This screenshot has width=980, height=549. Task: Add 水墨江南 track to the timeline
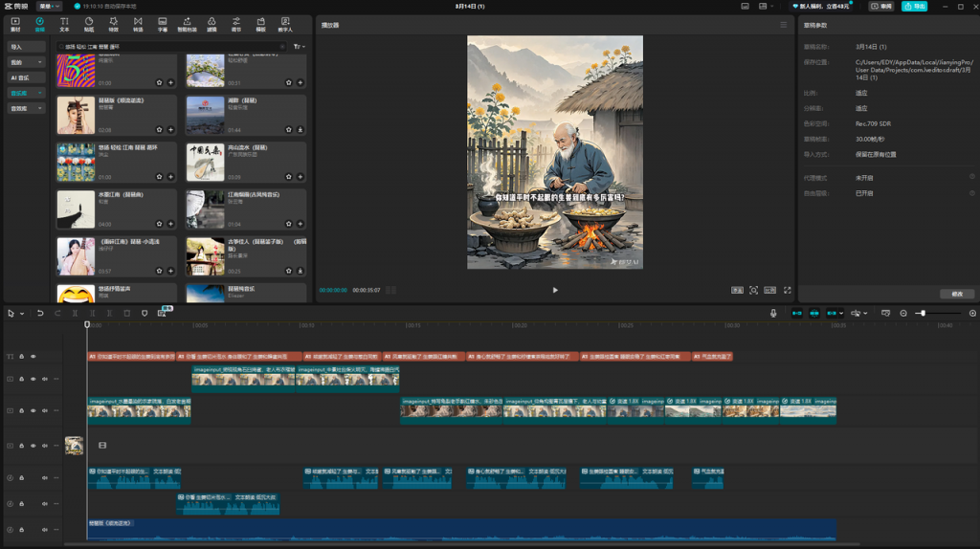(x=170, y=224)
